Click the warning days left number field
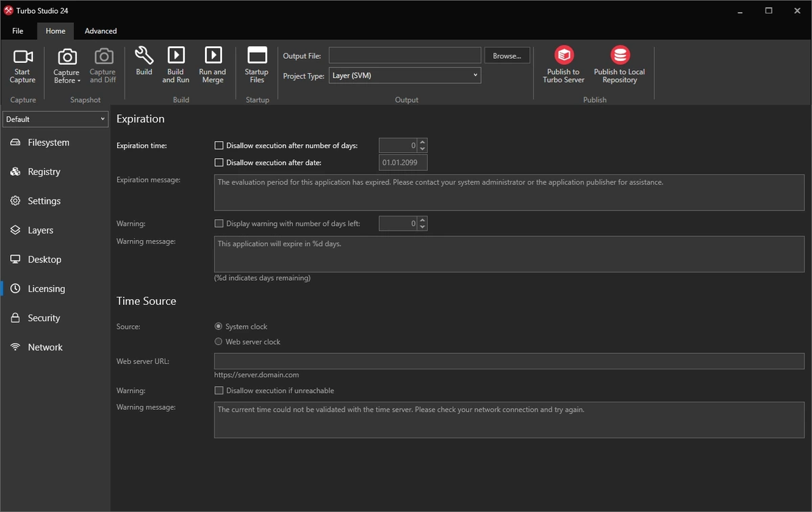 tap(398, 223)
